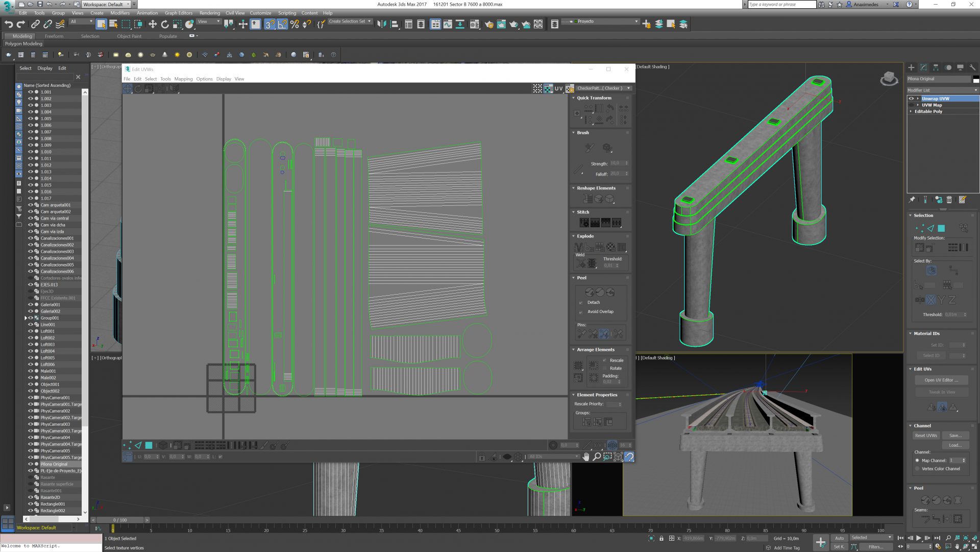Open the CheckerPattern texture dropdown
Image resolution: width=980 pixels, height=552 pixels.
(604, 88)
